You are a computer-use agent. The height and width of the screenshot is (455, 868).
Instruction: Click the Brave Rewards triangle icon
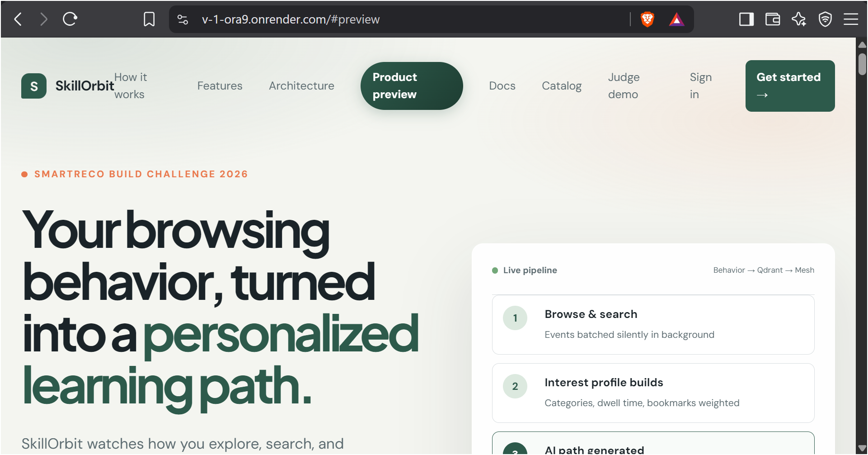coord(676,19)
